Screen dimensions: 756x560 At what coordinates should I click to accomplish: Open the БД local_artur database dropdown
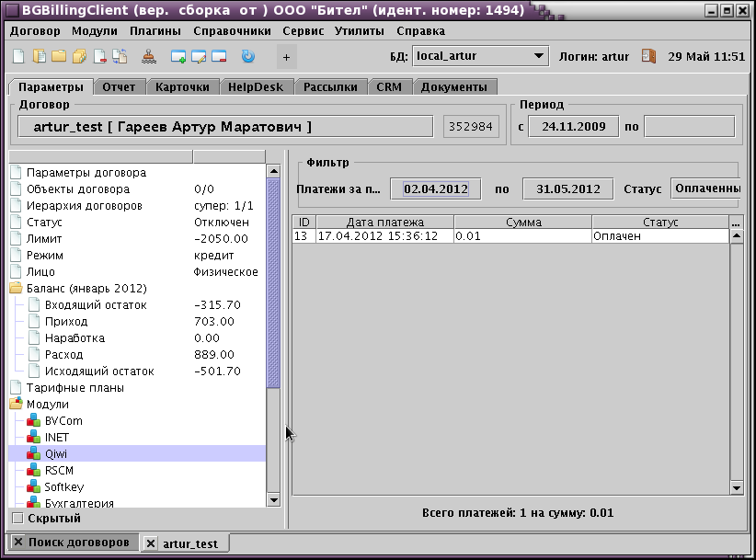[x=480, y=56]
